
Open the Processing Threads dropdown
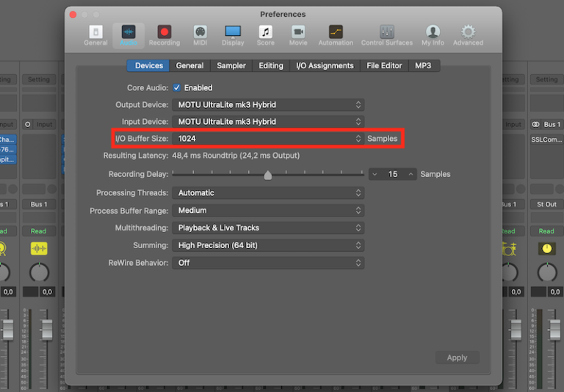(x=268, y=193)
